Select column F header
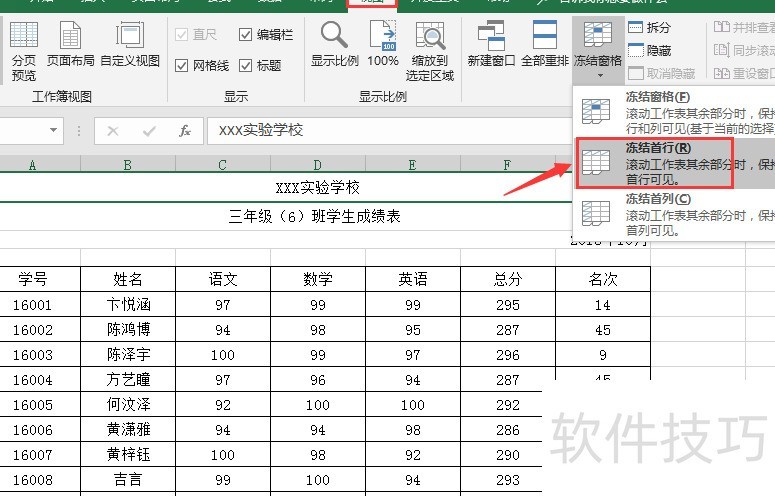775x496 pixels. [507, 165]
